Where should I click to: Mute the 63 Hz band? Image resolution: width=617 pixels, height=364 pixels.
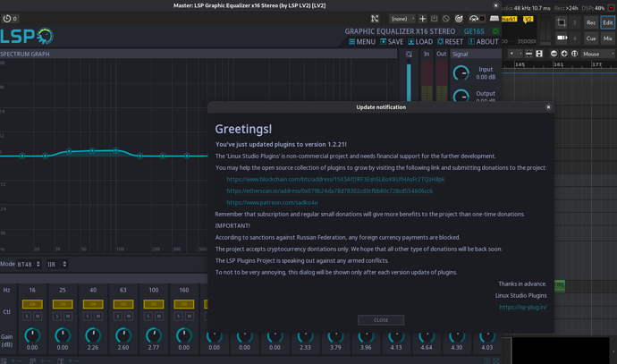tap(128, 316)
